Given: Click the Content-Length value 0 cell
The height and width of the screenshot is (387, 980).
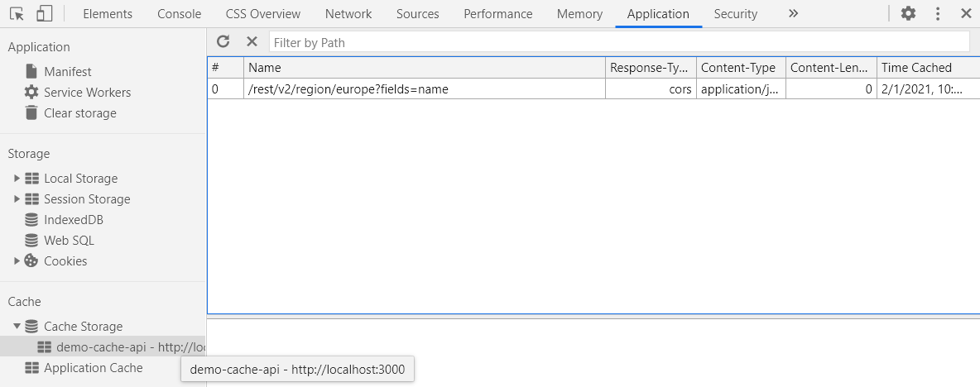Looking at the screenshot, I should click(831, 89).
